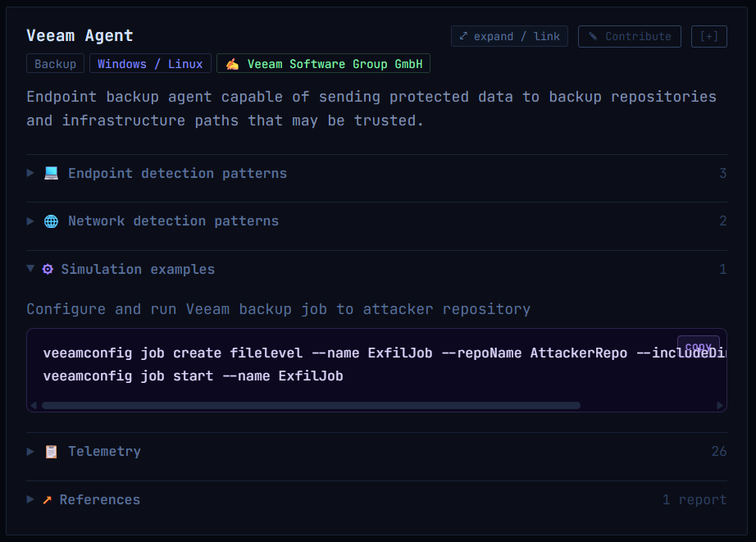Click the clipboard icon beside Telemetry

tap(51, 452)
